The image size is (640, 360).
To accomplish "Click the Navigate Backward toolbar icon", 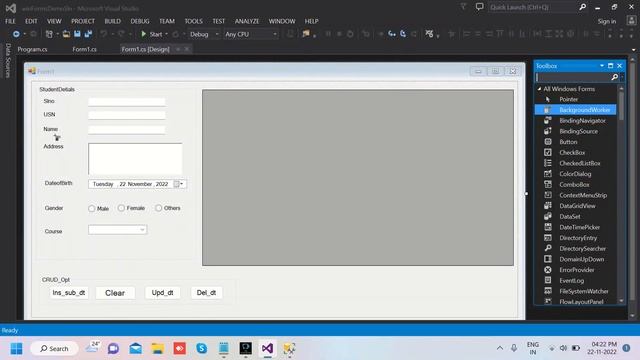I will (16, 34).
